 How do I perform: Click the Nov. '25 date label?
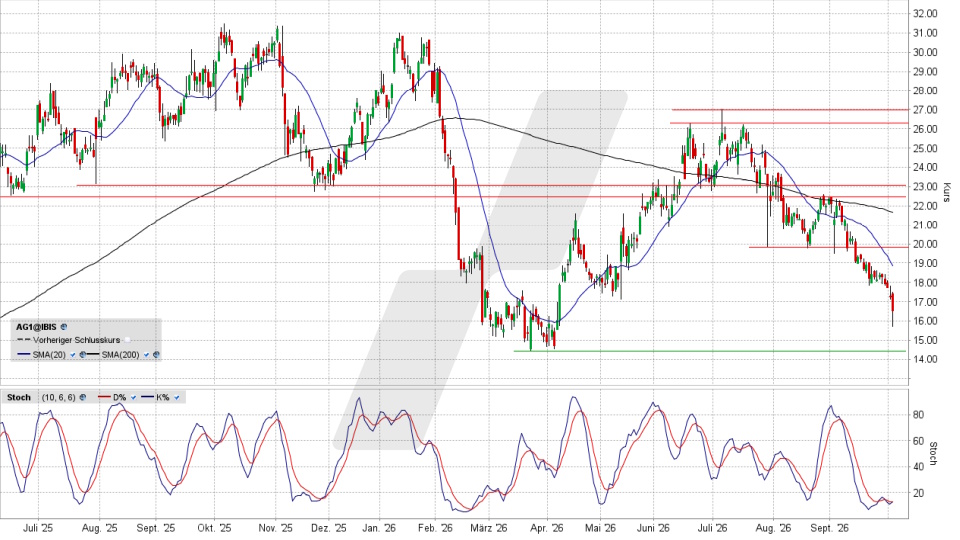276,528
